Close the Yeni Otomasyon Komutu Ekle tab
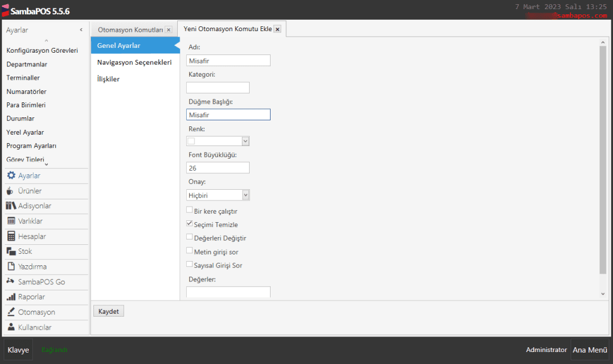613x364 pixels. coord(277,29)
